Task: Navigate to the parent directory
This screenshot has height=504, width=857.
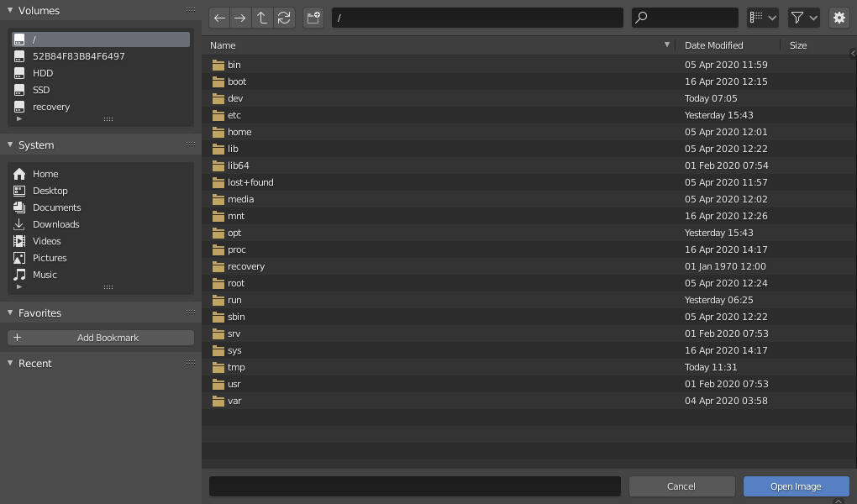Action: (x=262, y=17)
